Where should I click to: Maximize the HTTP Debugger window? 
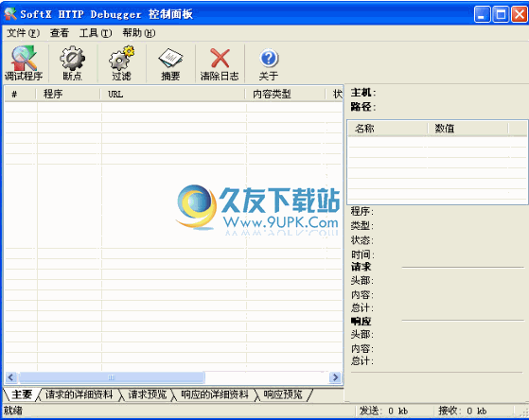(501, 14)
